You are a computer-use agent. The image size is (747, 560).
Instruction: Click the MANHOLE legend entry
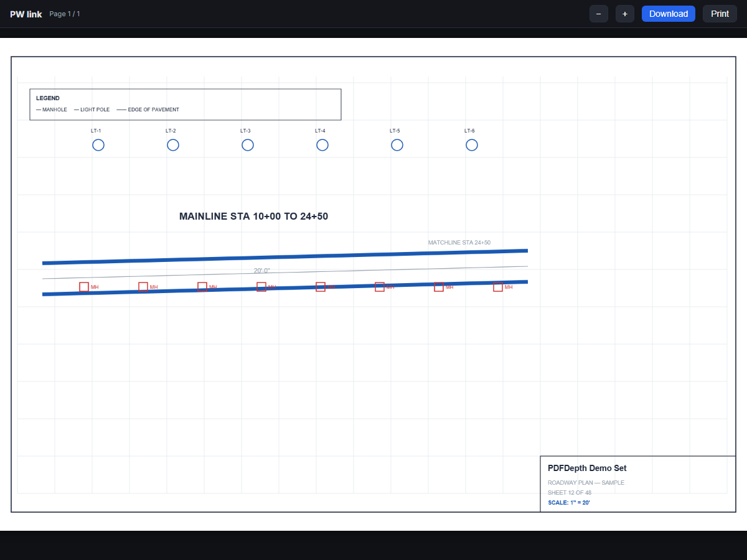pos(52,110)
